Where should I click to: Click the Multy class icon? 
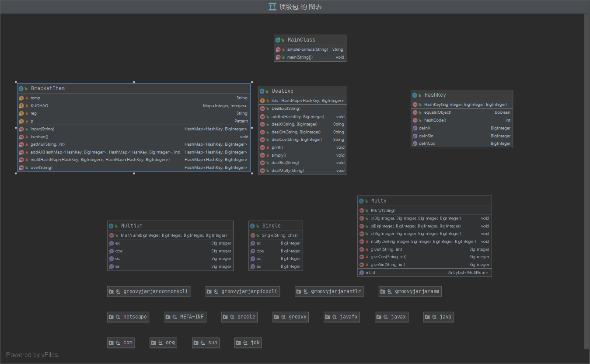tap(361, 201)
